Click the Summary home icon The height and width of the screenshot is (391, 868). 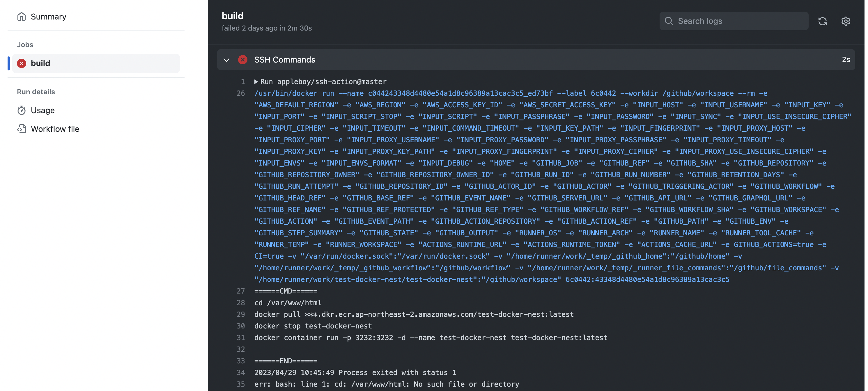(22, 17)
